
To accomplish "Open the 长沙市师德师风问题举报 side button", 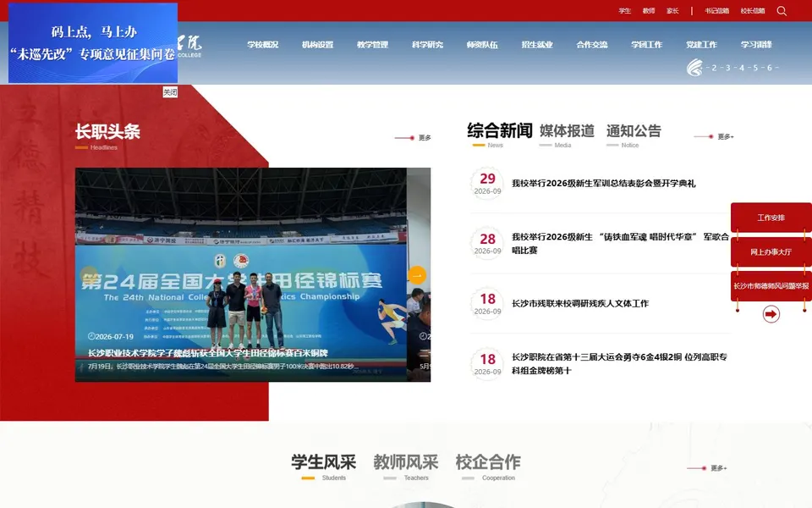I will [x=771, y=286].
